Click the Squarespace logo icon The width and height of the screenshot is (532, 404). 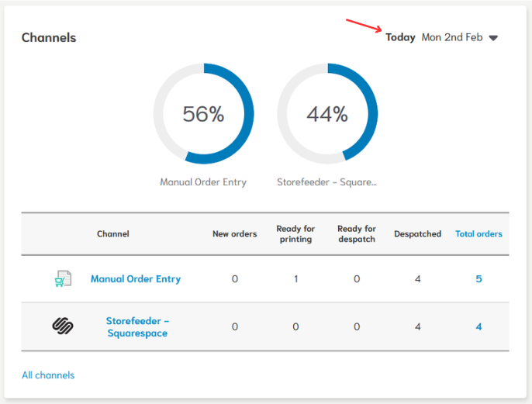pyautogui.click(x=63, y=326)
